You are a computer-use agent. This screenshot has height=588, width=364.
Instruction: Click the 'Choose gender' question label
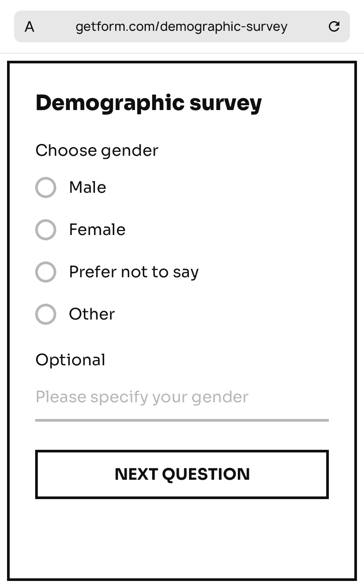click(97, 151)
